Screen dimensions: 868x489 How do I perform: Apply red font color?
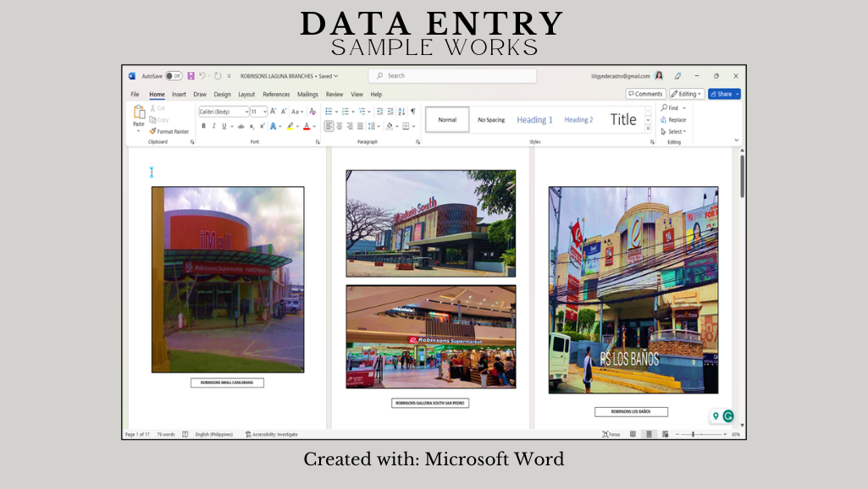[x=307, y=127]
